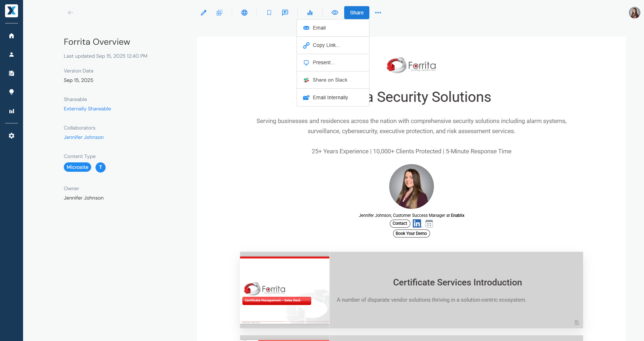The image size is (644, 341).
Task: Choose Email Internally menu option
Action: 333,97
